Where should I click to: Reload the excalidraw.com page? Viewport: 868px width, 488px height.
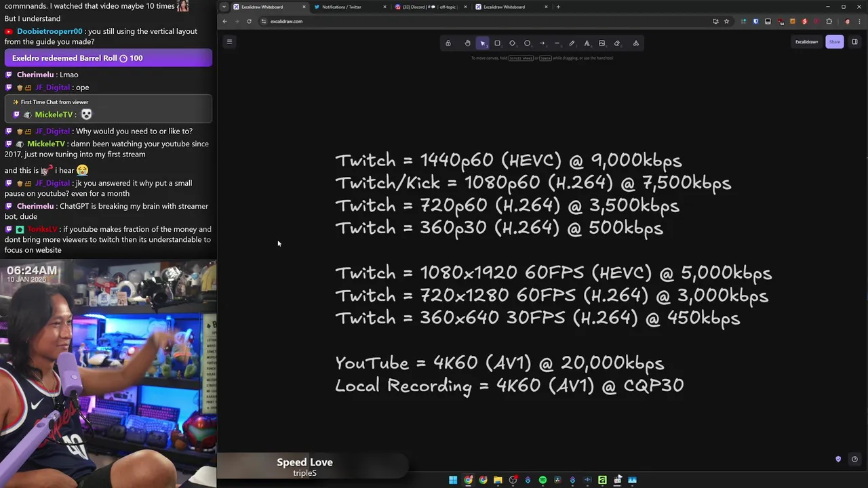(249, 21)
